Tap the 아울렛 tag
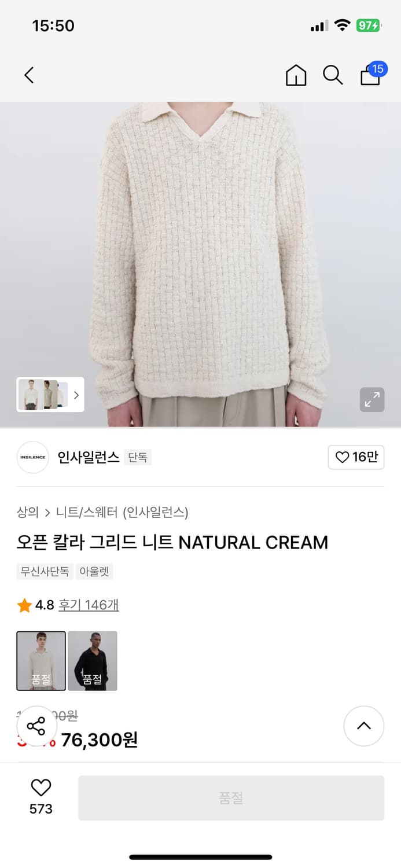This screenshot has width=401, height=868. point(94,572)
